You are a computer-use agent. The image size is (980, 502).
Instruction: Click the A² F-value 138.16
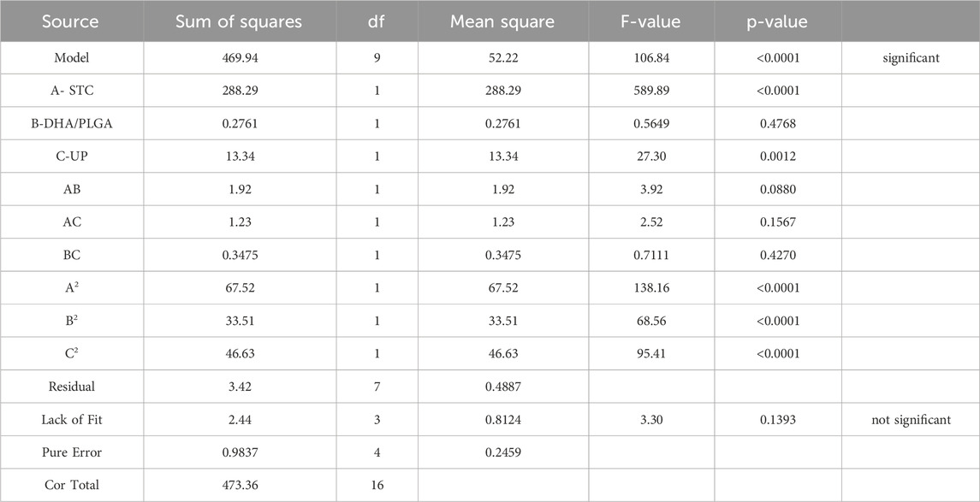coord(651,288)
